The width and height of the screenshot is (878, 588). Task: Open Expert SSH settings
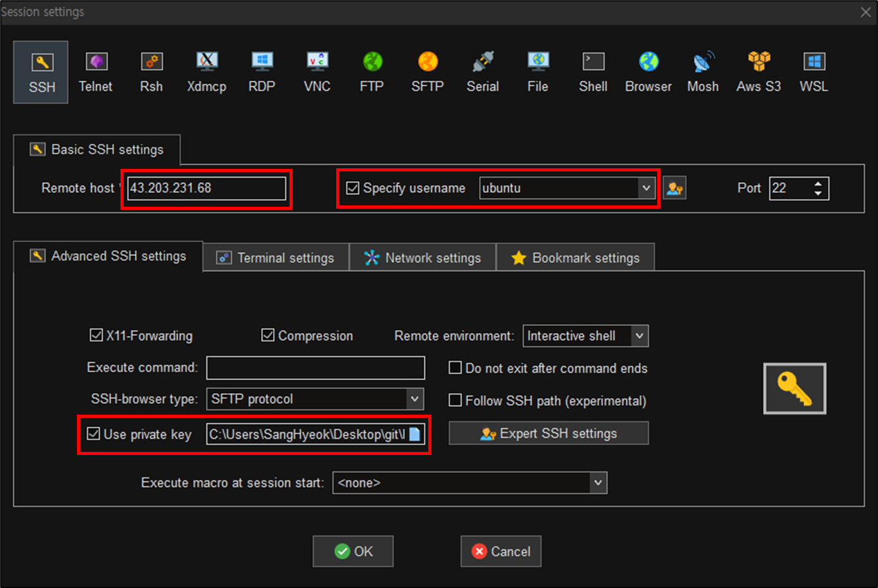point(549,434)
